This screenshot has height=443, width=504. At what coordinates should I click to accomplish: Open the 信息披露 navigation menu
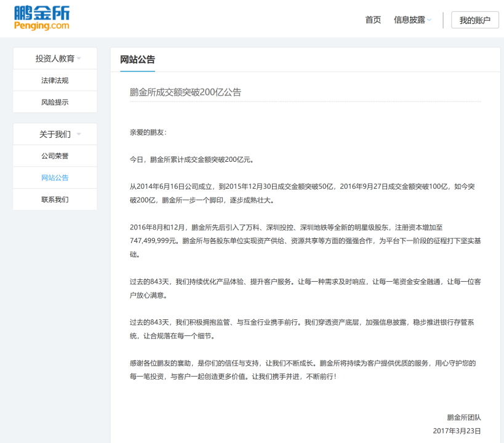pos(409,20)
